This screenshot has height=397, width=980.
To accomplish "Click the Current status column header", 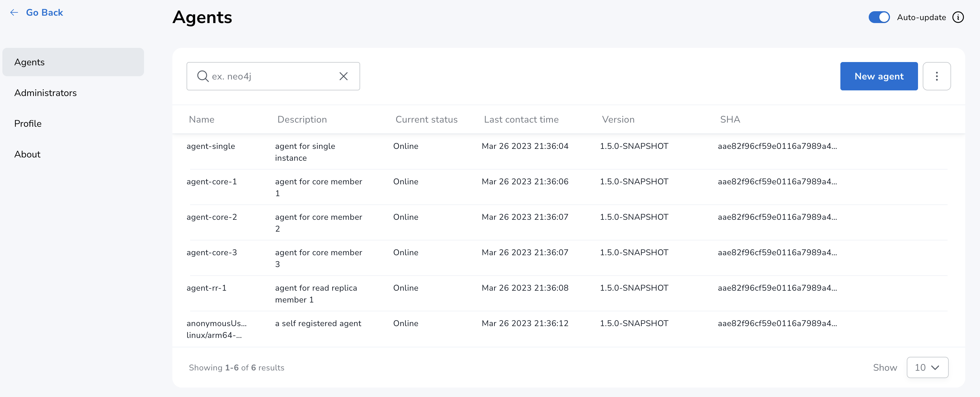I will pyautogui.click(x=426, y=120).
